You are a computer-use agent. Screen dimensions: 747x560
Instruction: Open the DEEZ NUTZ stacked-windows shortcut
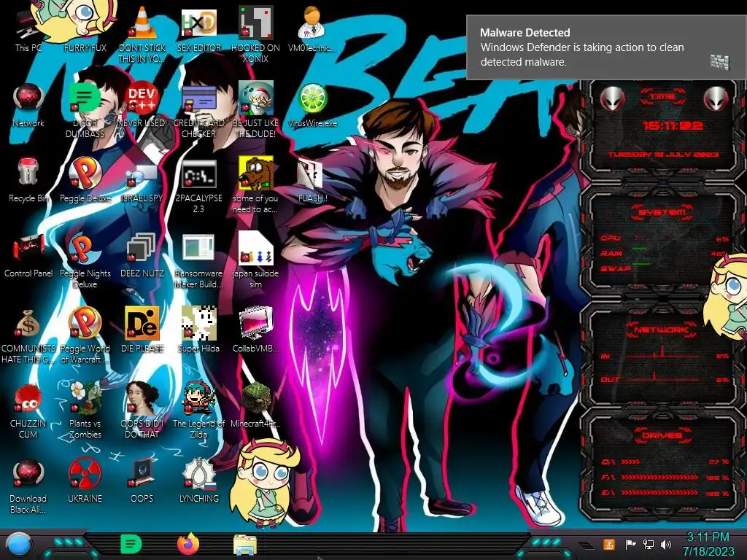142,256
